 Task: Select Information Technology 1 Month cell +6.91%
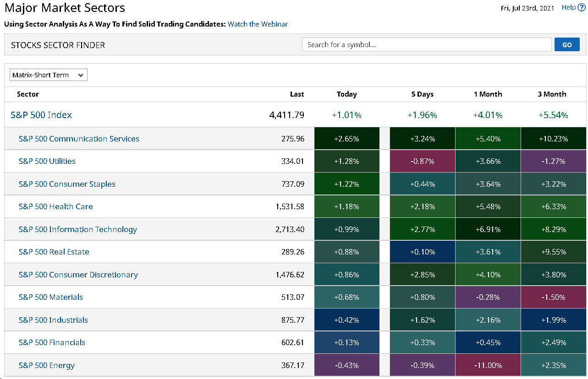tap(488, 229)
